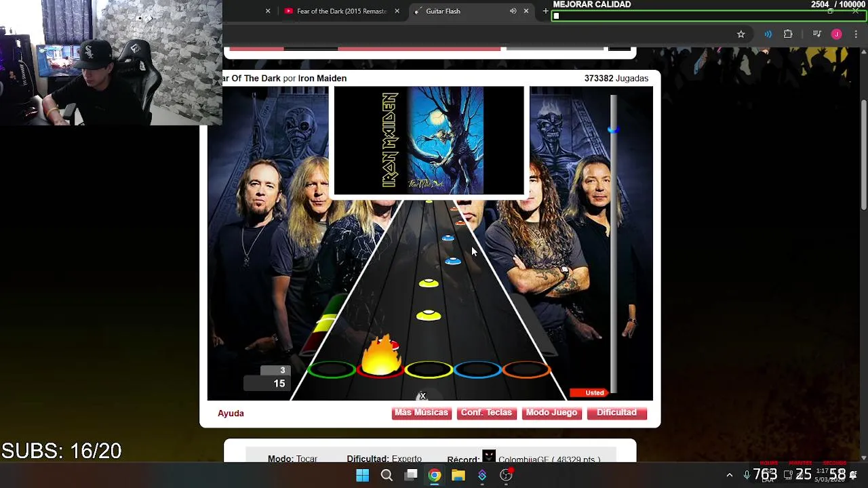868x488 pixels.
Task: Mute the Guitar Flash tab audio
Action: [x=513, y=11]
